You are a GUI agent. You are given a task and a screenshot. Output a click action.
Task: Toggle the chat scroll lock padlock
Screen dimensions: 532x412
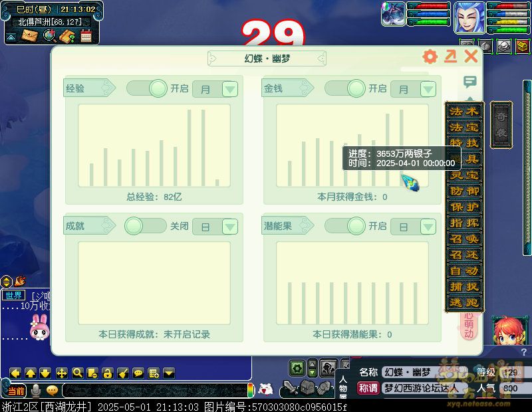[108, 373]
